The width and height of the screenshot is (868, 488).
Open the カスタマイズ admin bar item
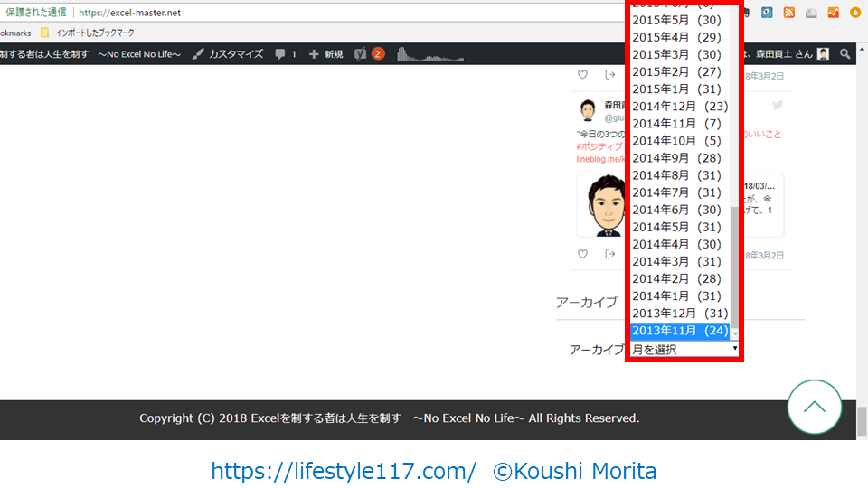pyautogui.click(x=228, y=54)
